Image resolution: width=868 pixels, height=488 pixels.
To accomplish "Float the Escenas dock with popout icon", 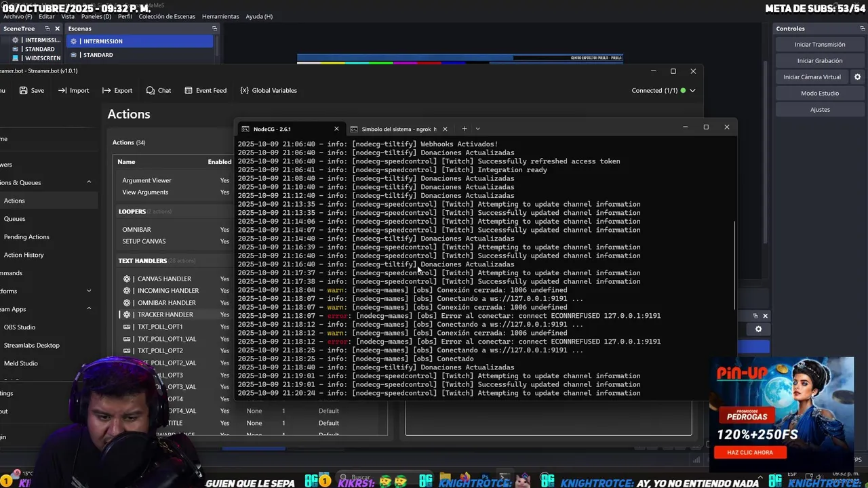I will (214, 28).
